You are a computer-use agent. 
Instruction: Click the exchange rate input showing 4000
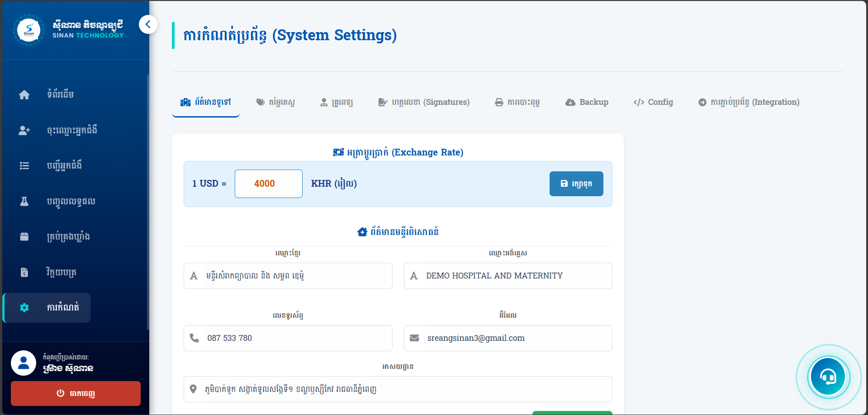(x=268, y=184)
